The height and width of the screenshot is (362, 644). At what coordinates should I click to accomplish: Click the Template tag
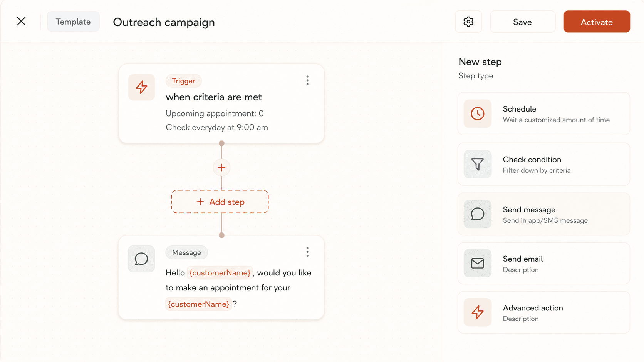(73, 22)
